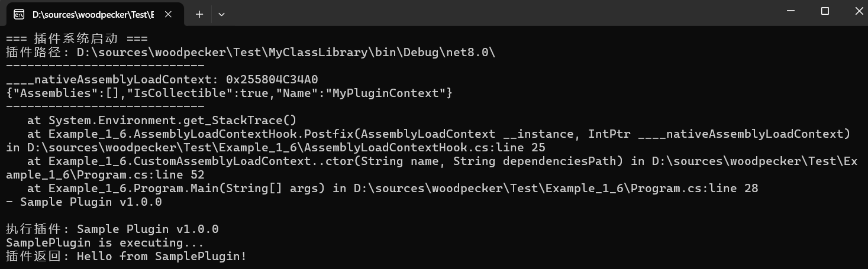Click the "MyPluginContext" JSON output line
The image size is (868, 269).
229,93
